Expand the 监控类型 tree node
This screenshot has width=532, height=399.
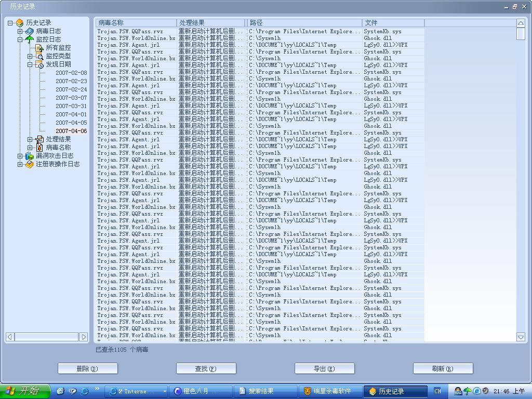30,56
